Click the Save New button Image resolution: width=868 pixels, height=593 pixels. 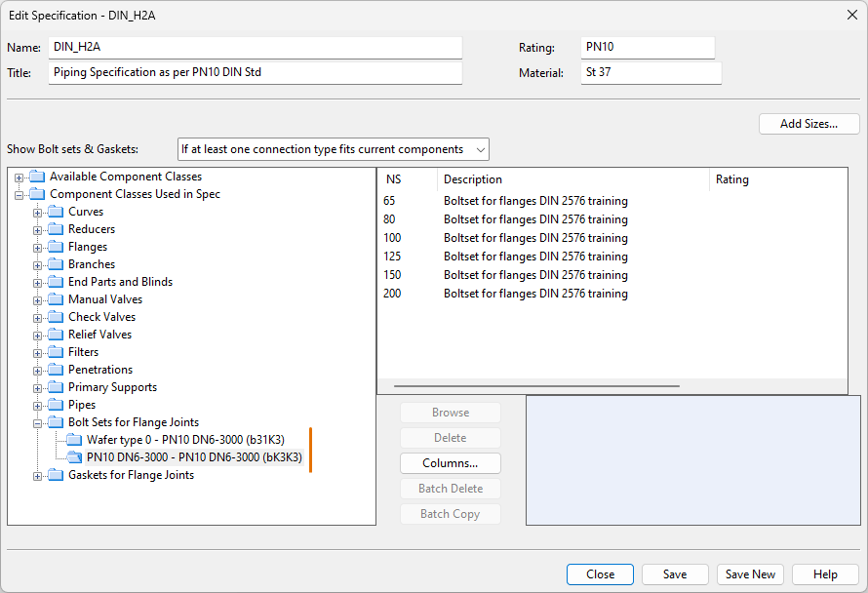click(750, 574)
